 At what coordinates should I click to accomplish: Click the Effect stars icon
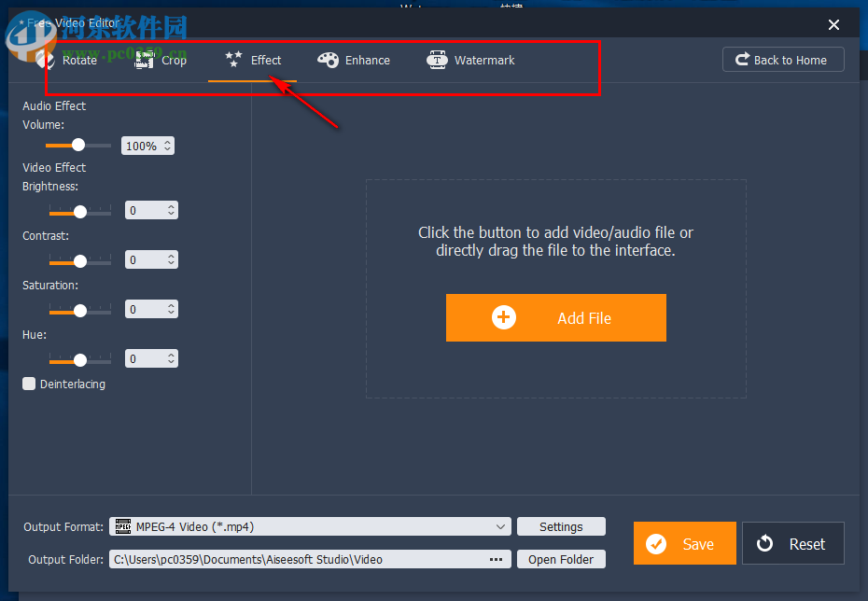pos(233,59)
